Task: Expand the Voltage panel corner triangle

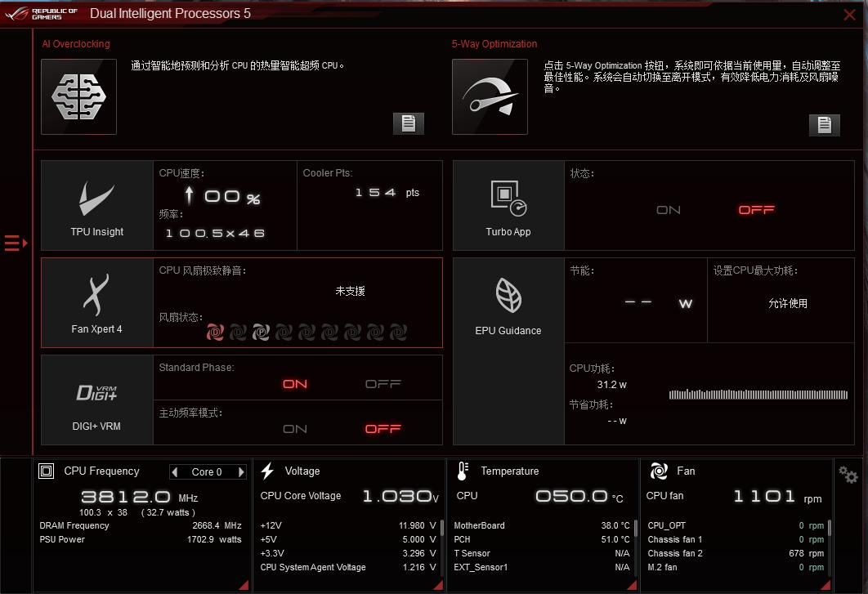Action: coord(438,584)
